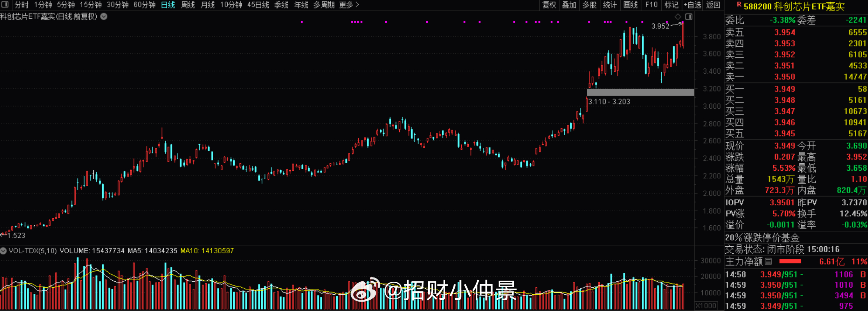Click the MA10: 14130597 volume label
This screenshot has width=868, height=311.
coord(207,251)
